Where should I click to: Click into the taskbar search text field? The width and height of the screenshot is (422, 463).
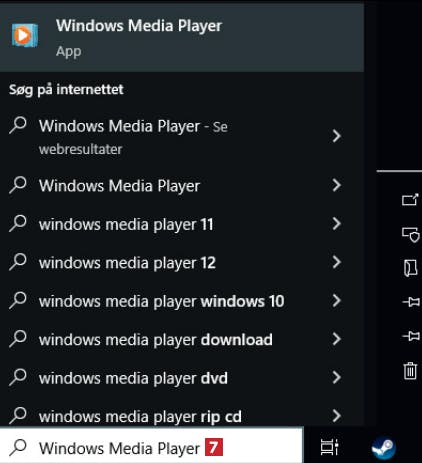[x=152, y=448]
